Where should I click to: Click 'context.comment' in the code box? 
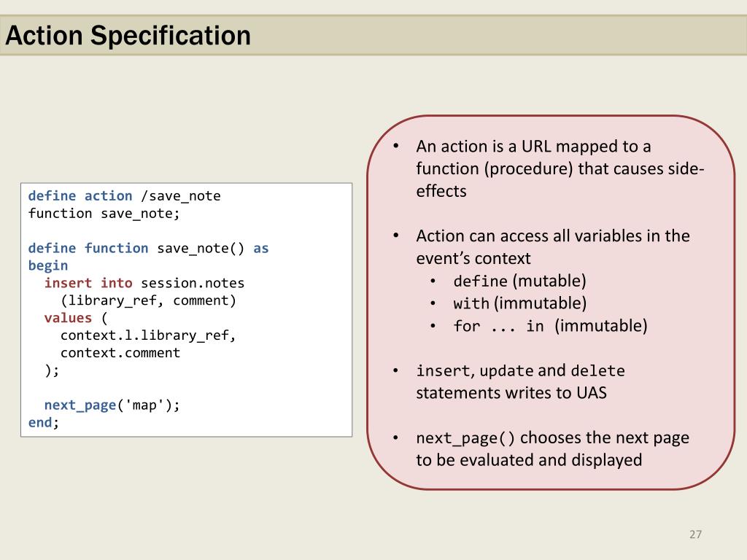[120, 353]
